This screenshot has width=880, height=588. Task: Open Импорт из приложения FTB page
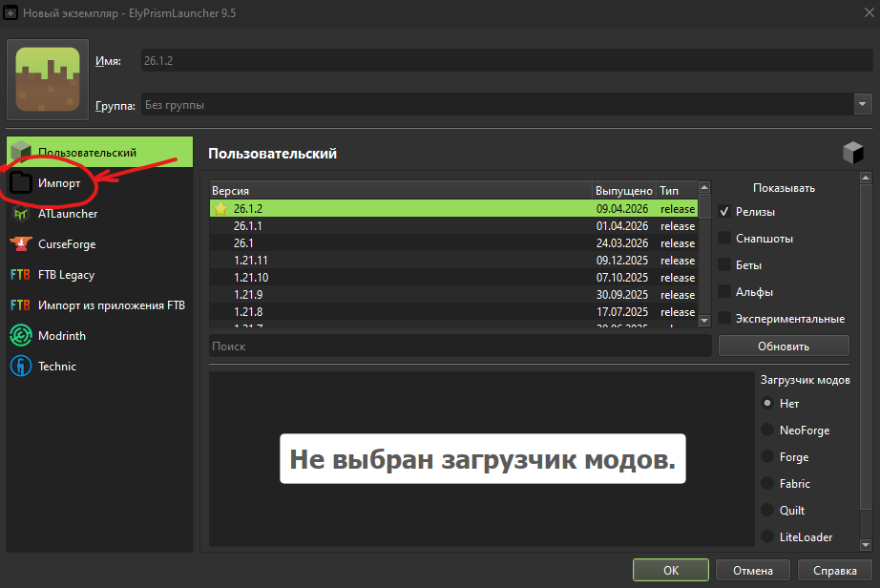point(100,305)
